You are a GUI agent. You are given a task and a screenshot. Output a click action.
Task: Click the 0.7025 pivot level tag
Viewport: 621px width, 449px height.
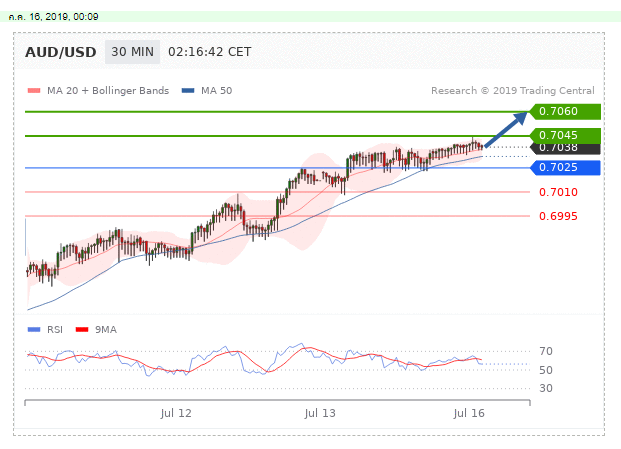click(565, 167)
